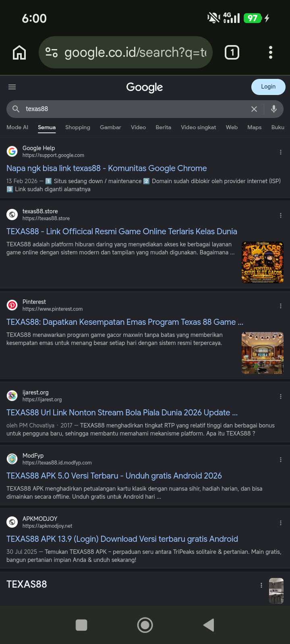Open options for texas88.store result
Image resolution: width=290 pixels, height=644 pixels.
click(281, 215)
